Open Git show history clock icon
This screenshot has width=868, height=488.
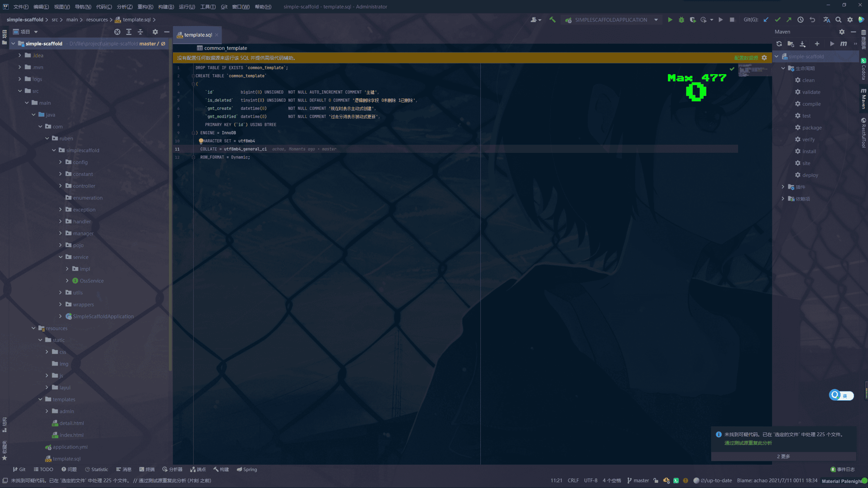[800, 20]
